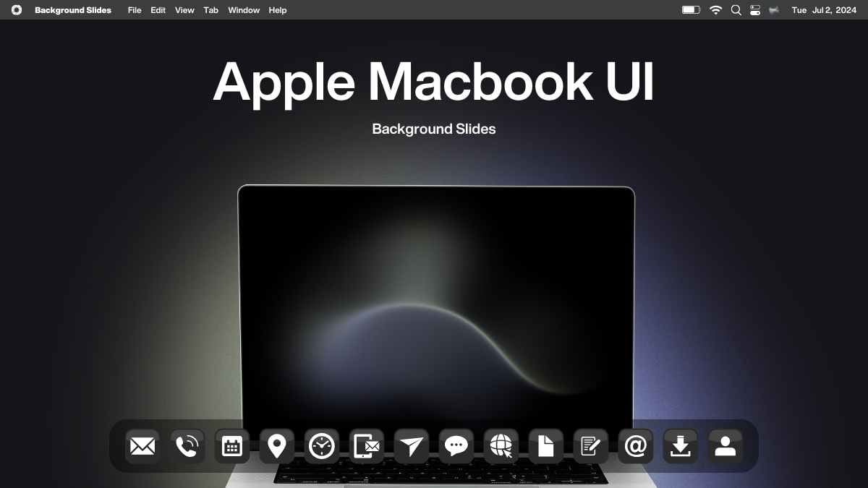The width and height of the screenshot is (868, 488).
Task: Open the File menu
Action: 134,10
